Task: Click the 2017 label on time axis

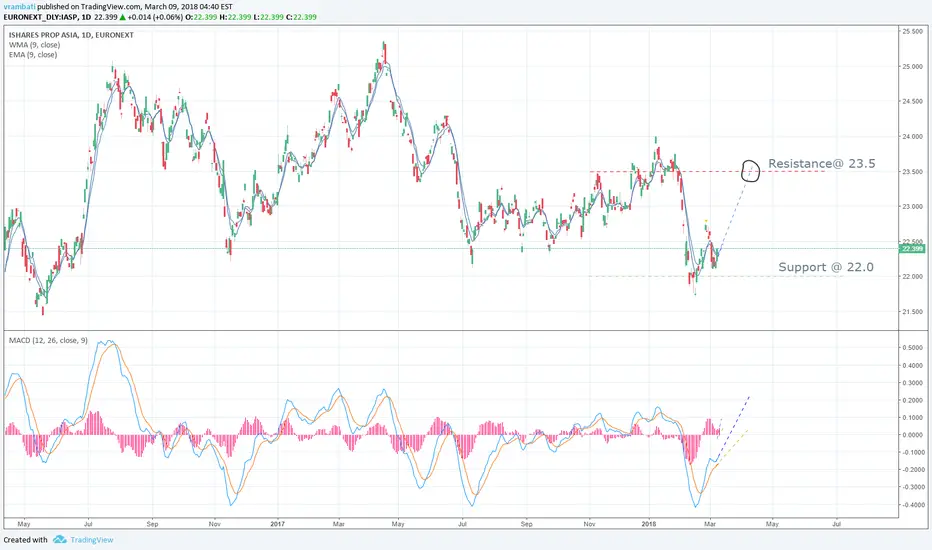Action: point(278,524)
